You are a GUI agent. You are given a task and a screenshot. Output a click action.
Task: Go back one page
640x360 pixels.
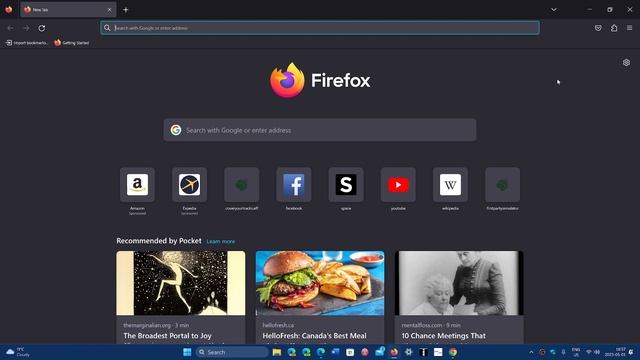(10, 28)
